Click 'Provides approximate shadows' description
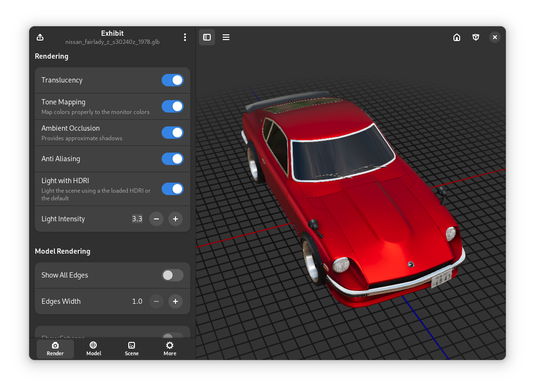This screenshot has height=392, width=535. click(x=82, y=138)
